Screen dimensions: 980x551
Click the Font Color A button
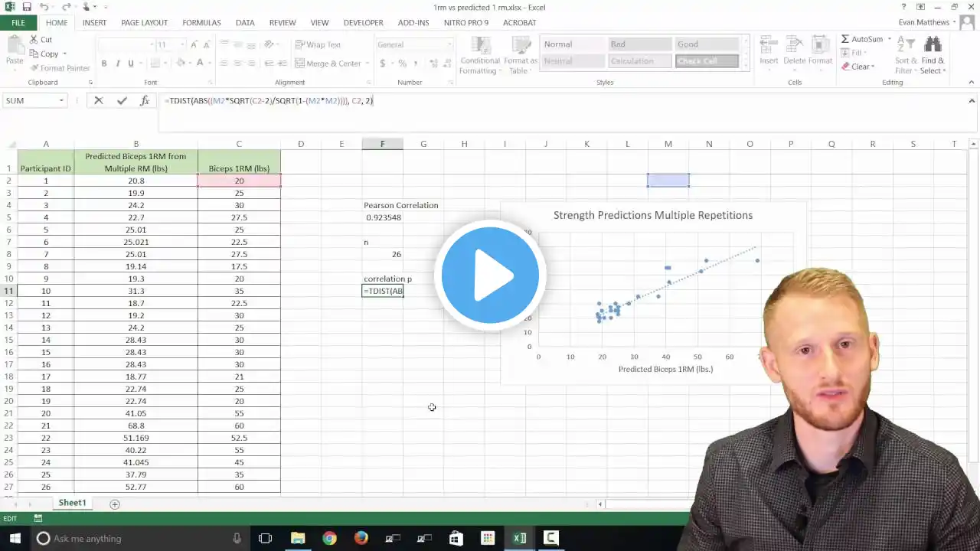(201, 64)
